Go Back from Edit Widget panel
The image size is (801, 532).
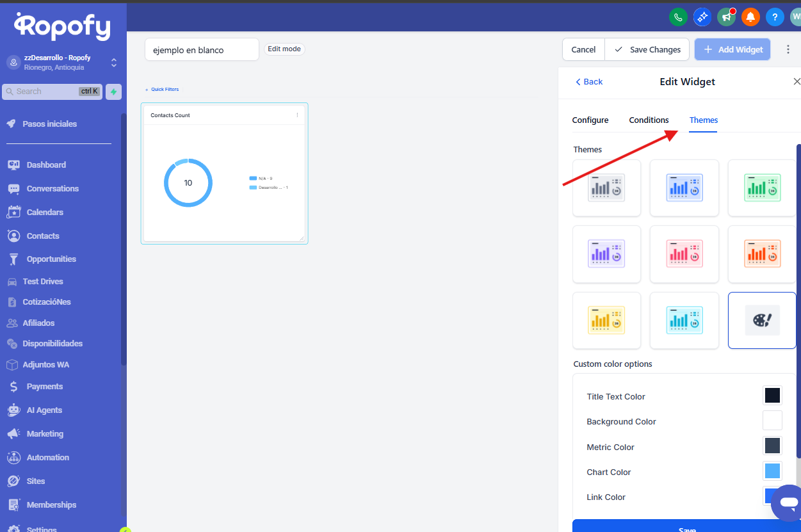589,82
